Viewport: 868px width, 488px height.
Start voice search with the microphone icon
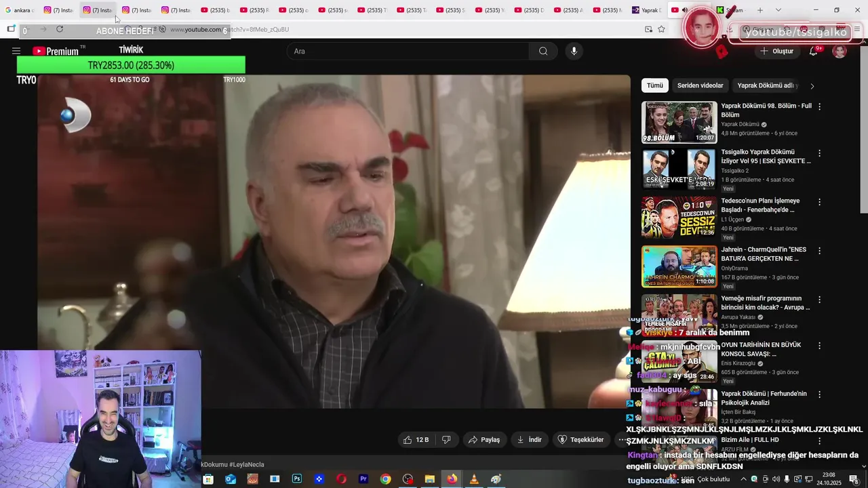[574, 51]
